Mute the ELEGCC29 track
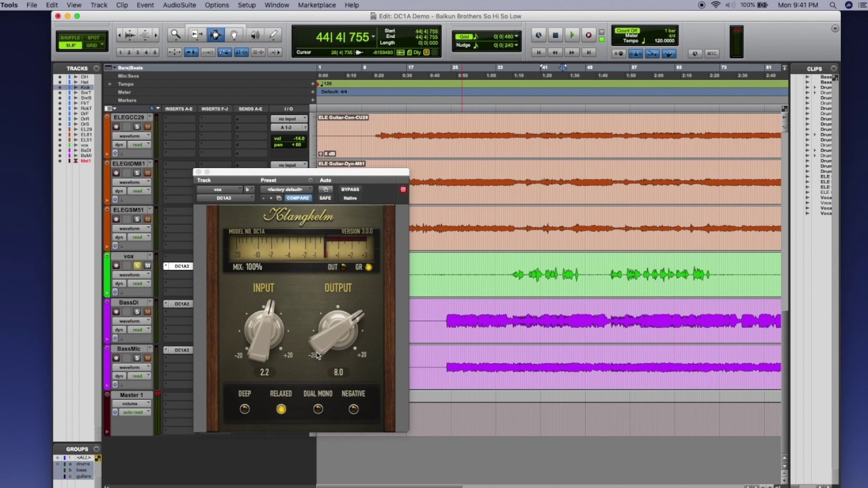The height and width of the screenshot is (488, 868). click(147, 127)
